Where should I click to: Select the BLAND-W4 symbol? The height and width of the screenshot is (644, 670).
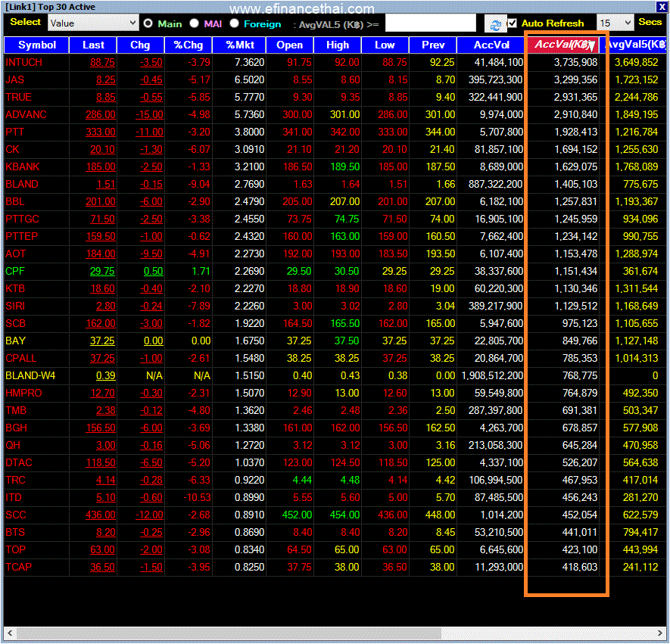[x=30, y=376]
